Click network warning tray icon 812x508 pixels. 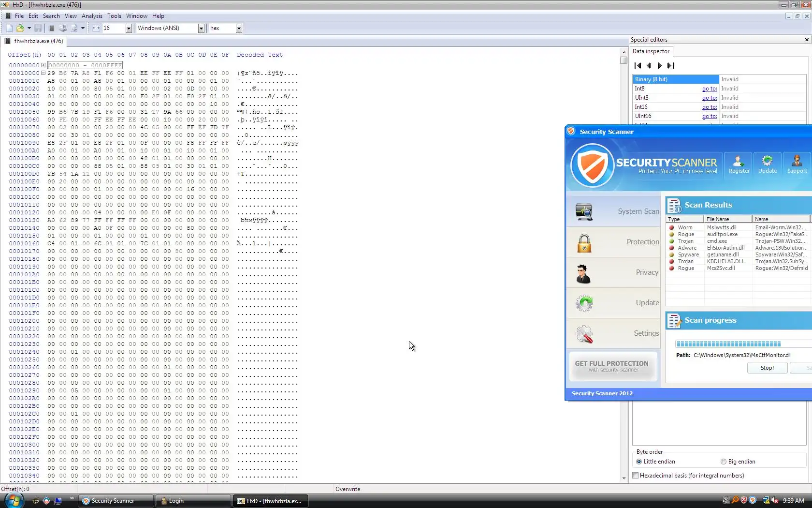[766, 501]
